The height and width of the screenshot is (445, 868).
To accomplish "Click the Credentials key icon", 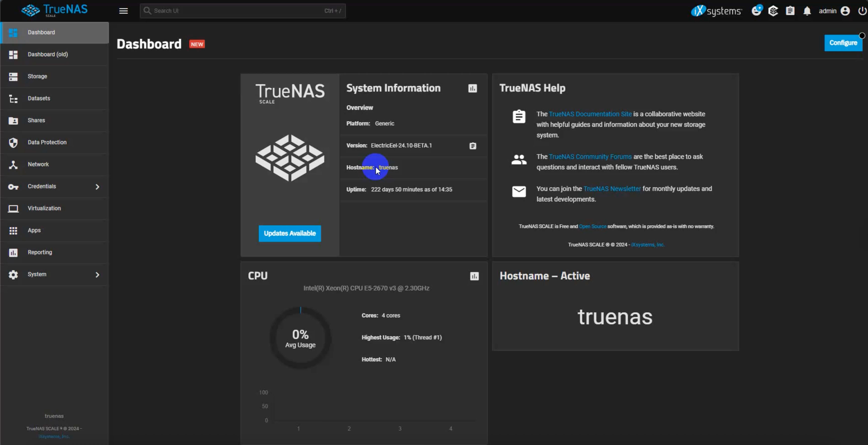I will (x=13, y=187).
